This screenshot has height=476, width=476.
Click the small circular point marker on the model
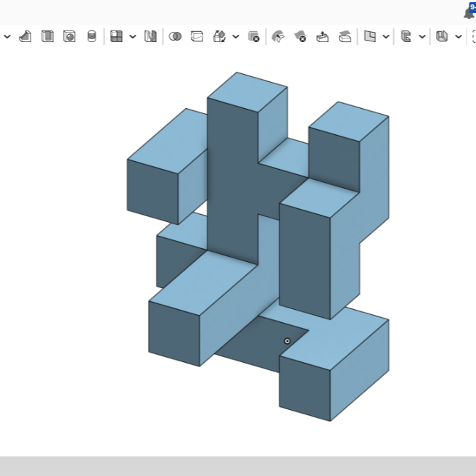tap(287, 341)
